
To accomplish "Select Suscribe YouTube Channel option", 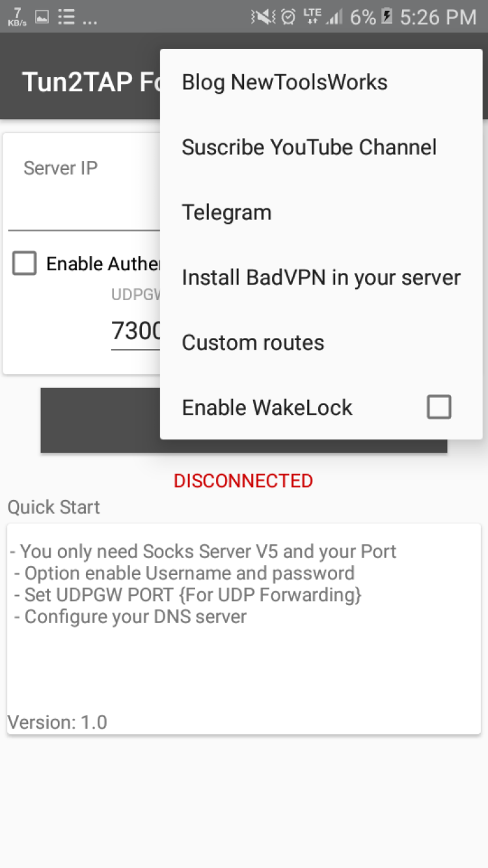I will pos(309,147).
